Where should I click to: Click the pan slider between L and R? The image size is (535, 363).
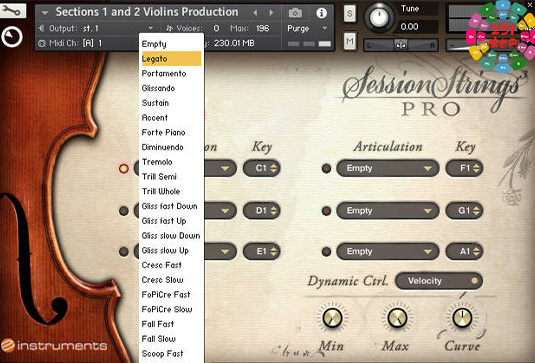tap(401, 45)
